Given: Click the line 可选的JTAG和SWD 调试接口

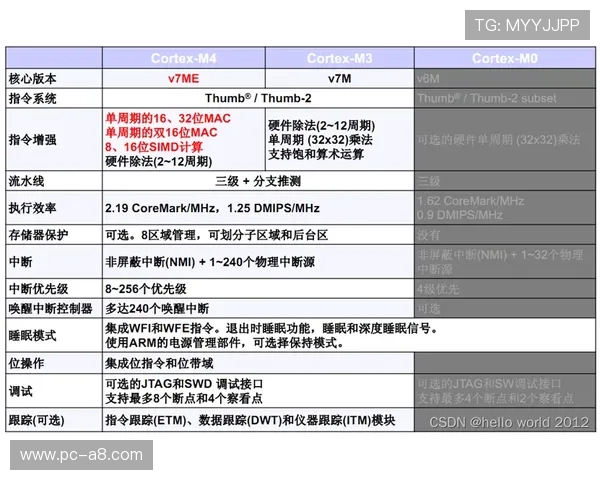Looking at the screenshot, I should click(184, 384).
